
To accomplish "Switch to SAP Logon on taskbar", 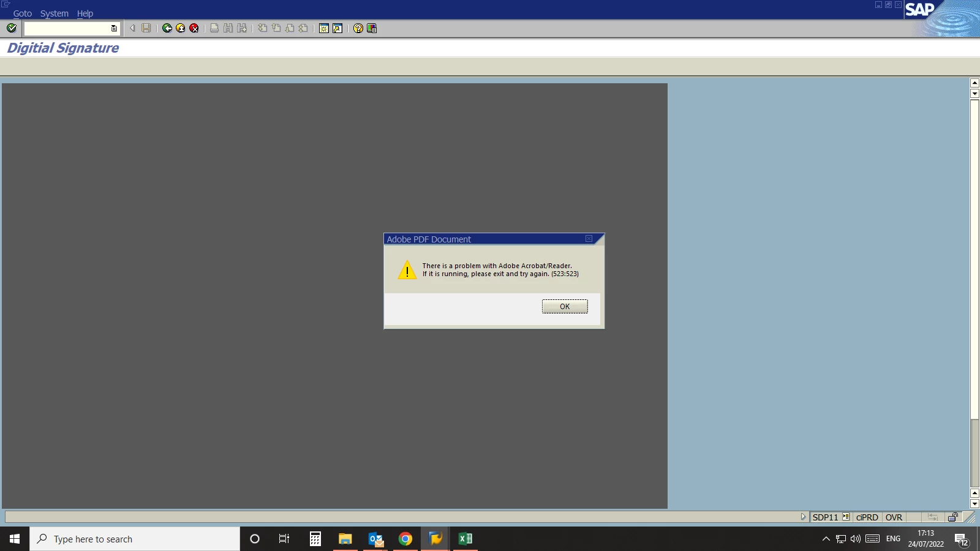I will tap(435, 539).
